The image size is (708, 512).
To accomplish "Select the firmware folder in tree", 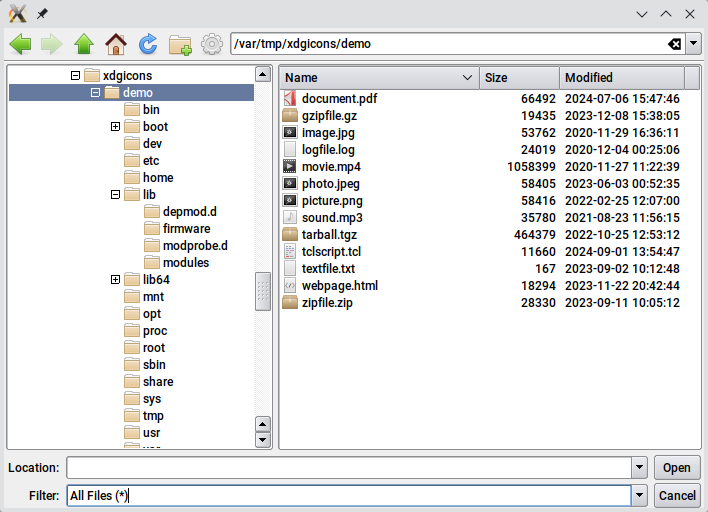I will [x=177, y=228].
